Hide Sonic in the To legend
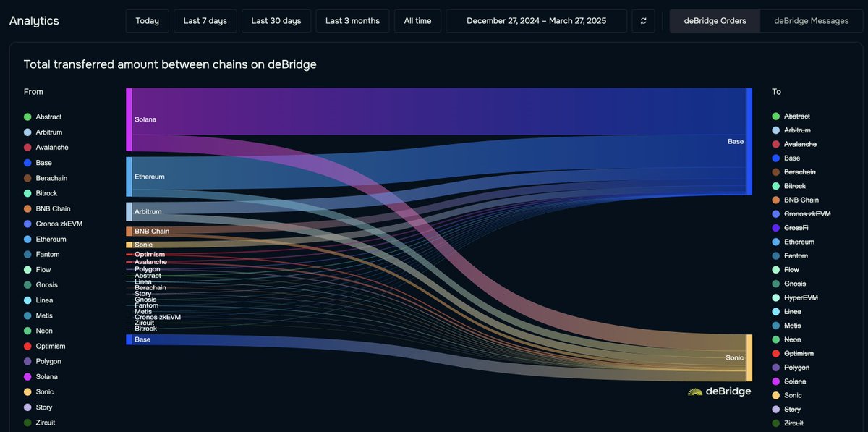This screenshot has height=432, width=868. click(x=787, y=395)
